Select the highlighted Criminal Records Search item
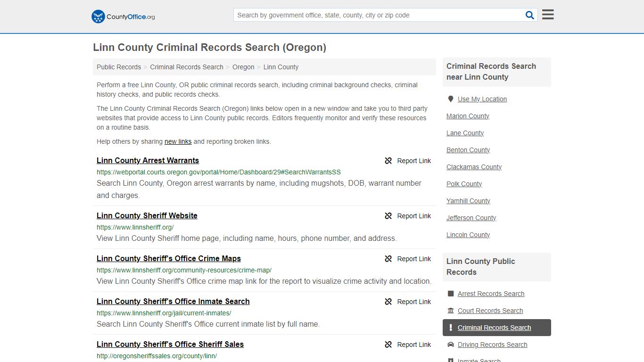This screenshot has height=362, width=644. 497,328
